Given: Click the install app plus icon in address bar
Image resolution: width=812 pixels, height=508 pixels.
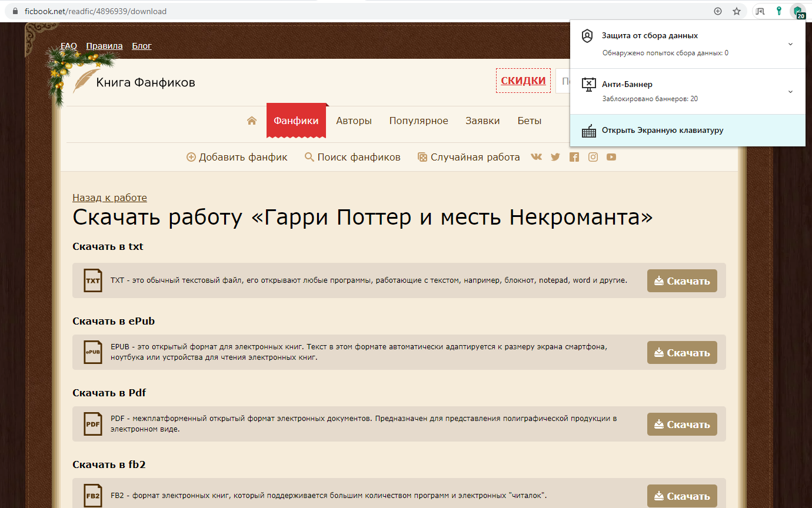Looking at the screenshot, I should point(717,11).
